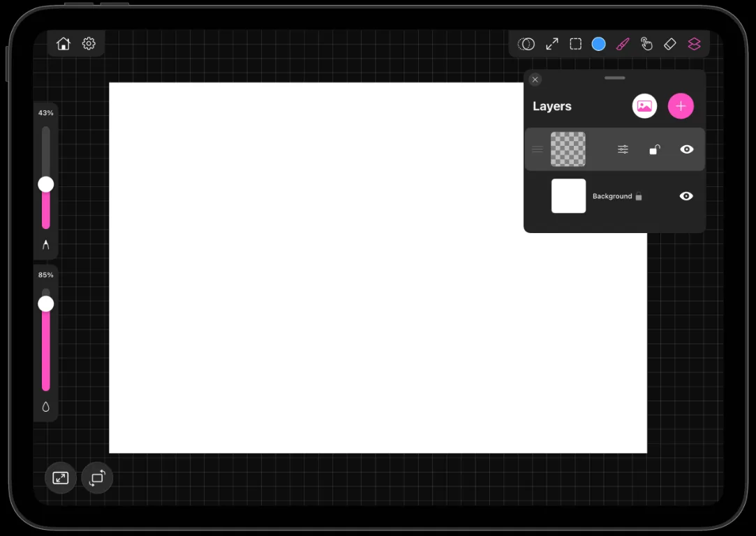Hide the top transparent layer
This screenshot has width=756, height=536.
[687, 149]
